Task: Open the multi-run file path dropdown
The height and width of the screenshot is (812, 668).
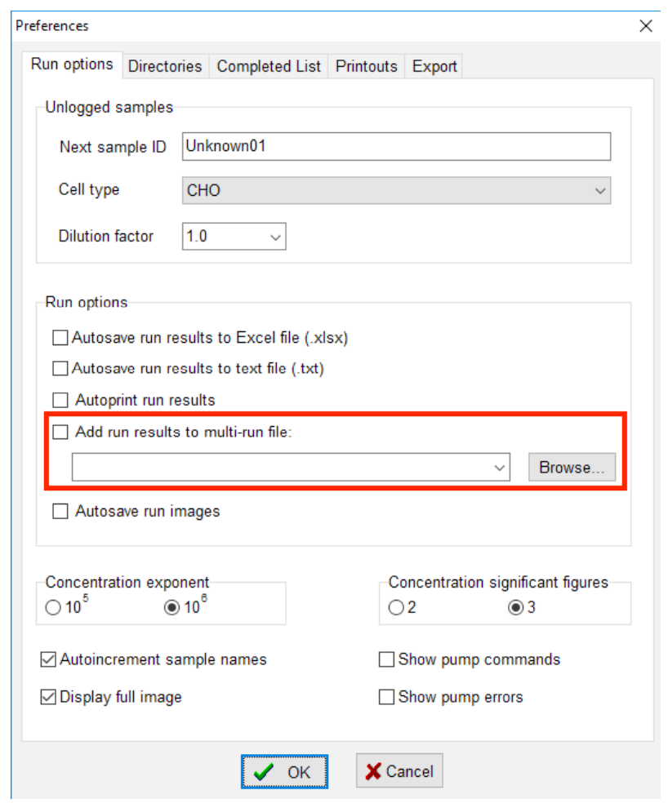Action: click(500, 468)
